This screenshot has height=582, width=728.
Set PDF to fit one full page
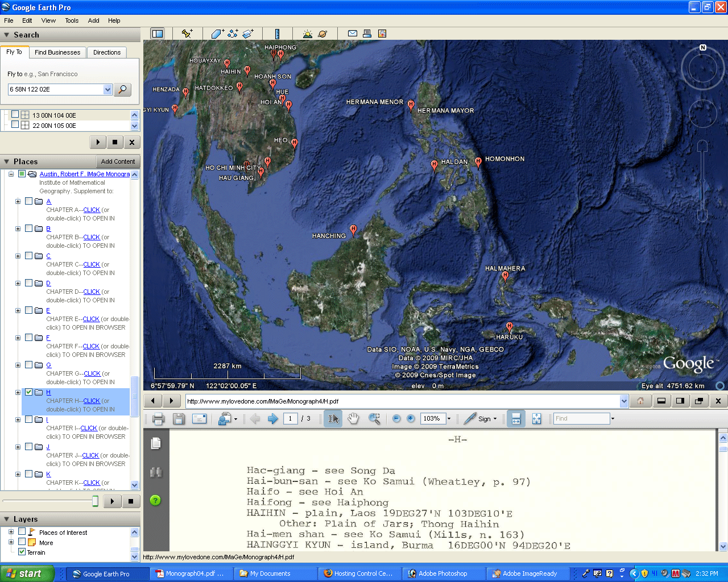pyautogui.click(x=536, y=419)
